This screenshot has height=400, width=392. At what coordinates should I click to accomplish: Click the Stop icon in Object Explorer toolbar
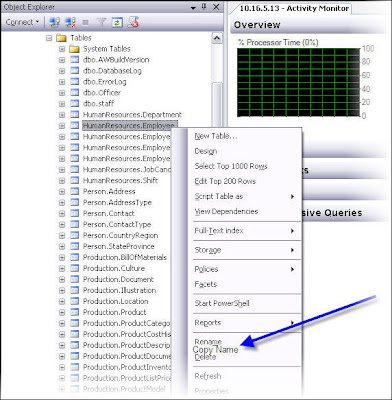[86, 23]
